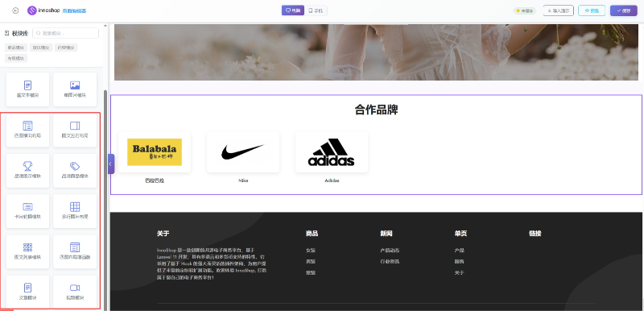Switch to desktop (电脑) preview
The height and width of the screenshot is (311, 644).
(293, 10)
